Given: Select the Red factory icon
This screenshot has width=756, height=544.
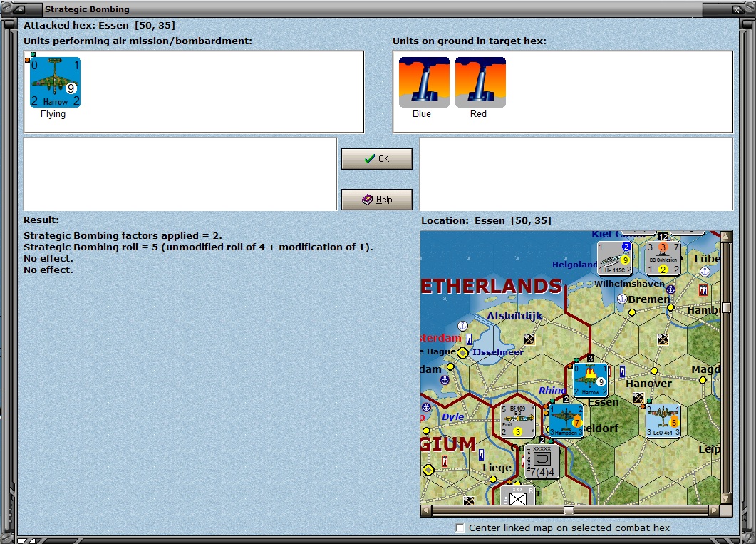Looking at the screenshot, I should coord(480,82).
